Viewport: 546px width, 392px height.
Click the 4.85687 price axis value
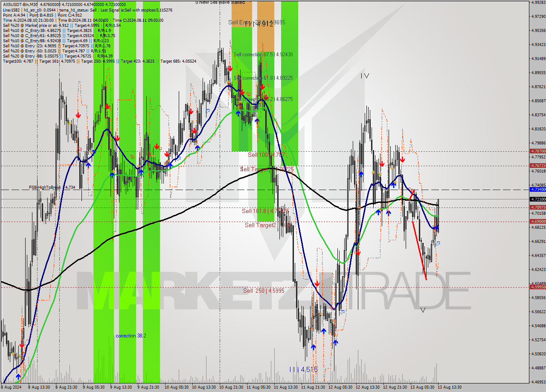[x=538, y=101]
